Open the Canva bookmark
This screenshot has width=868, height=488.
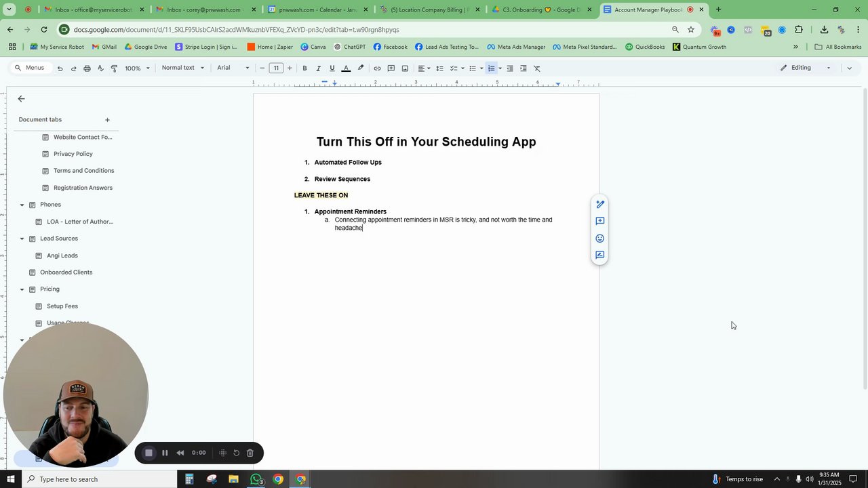point(313,47)
